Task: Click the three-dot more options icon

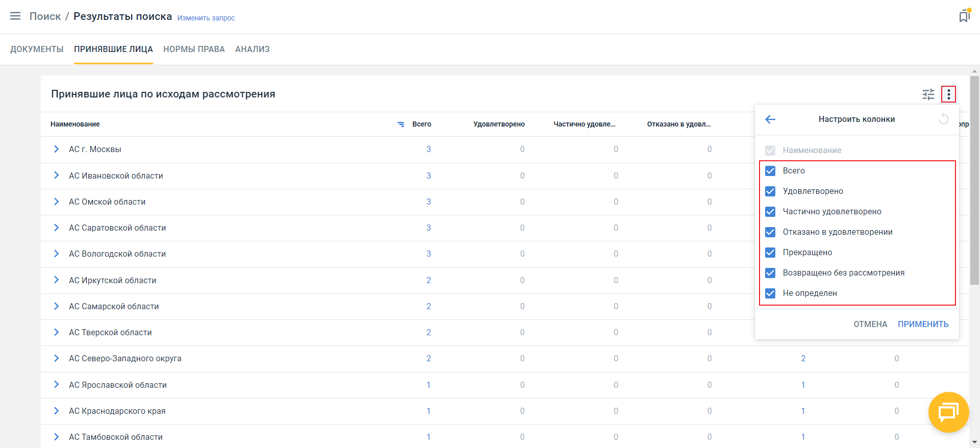Action: point(949,94)
